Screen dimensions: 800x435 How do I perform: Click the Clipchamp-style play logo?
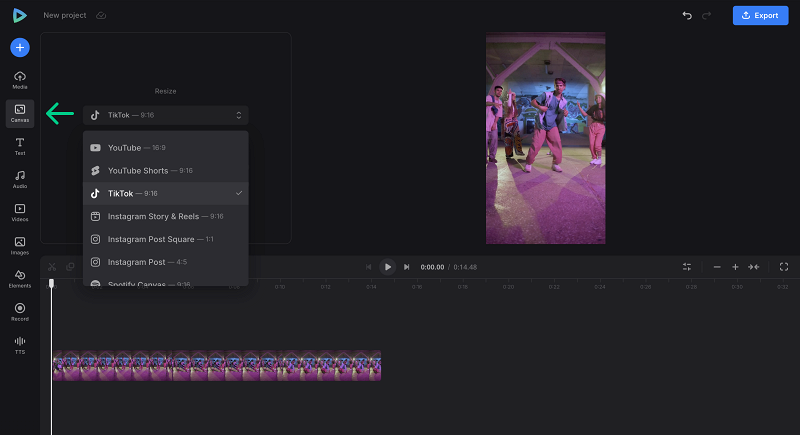pos(19,15)
